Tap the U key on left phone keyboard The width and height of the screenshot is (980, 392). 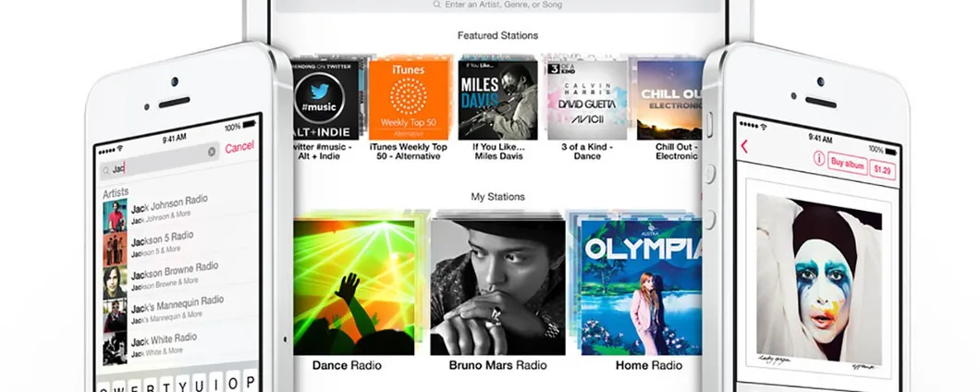click(200, 383)
